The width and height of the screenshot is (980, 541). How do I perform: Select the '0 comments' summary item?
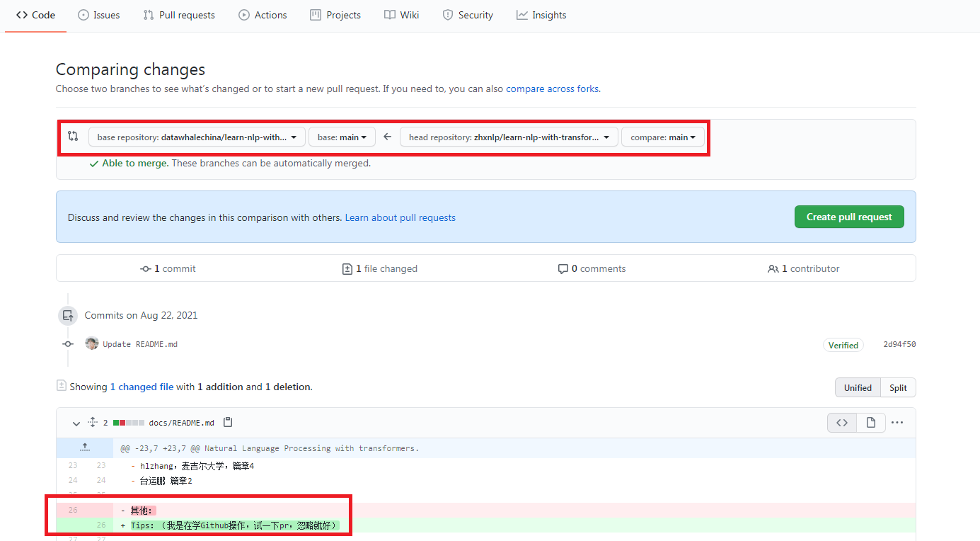tap(592, 268)
